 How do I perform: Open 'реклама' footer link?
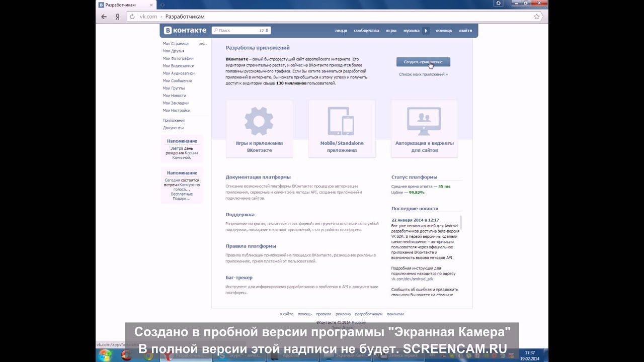(x=343, y=314)
